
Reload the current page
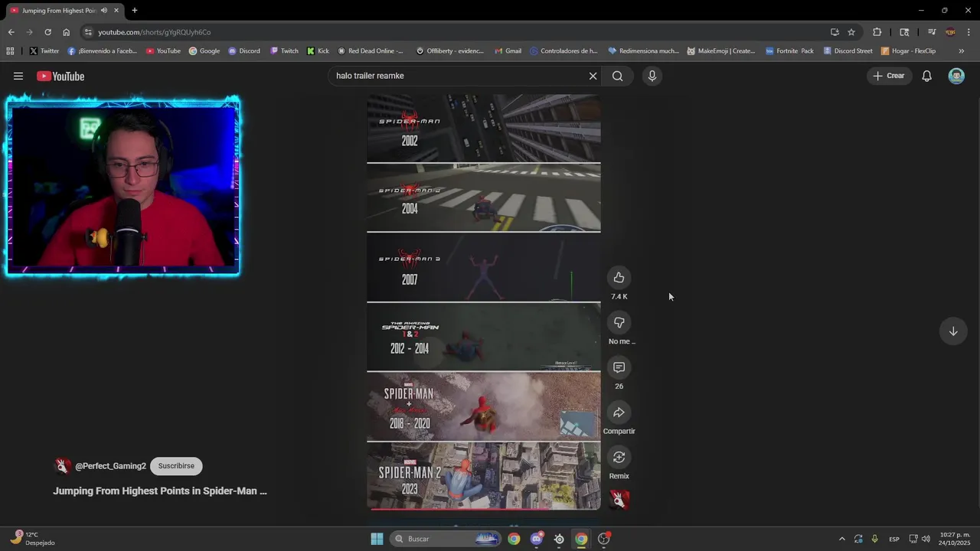pos(47,32)
